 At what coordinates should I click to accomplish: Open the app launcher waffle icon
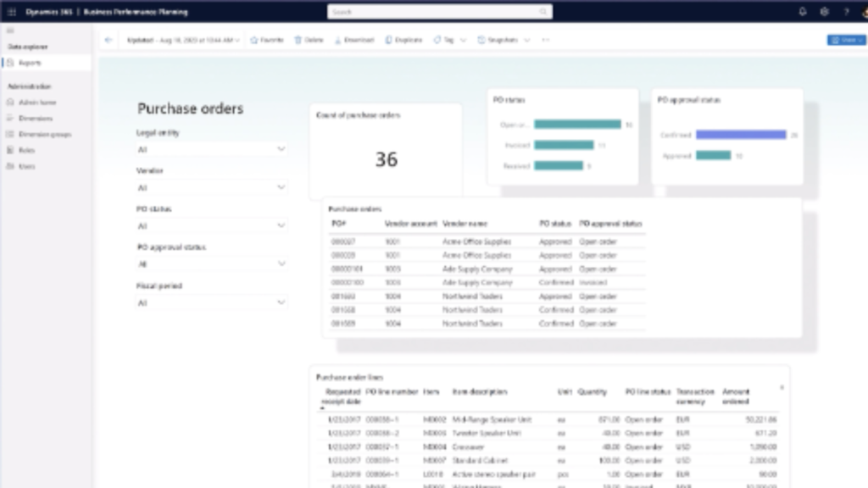point(11,12)
